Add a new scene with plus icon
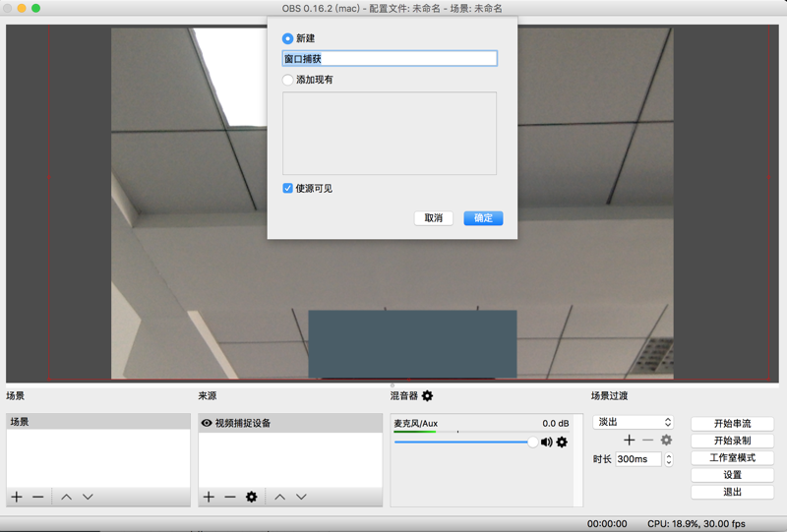 click(x=17, y=497)
